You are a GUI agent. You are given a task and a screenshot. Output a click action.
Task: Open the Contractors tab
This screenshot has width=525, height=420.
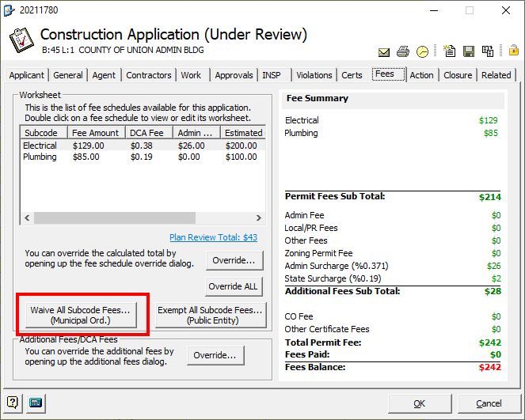click(x=149, y=75)
